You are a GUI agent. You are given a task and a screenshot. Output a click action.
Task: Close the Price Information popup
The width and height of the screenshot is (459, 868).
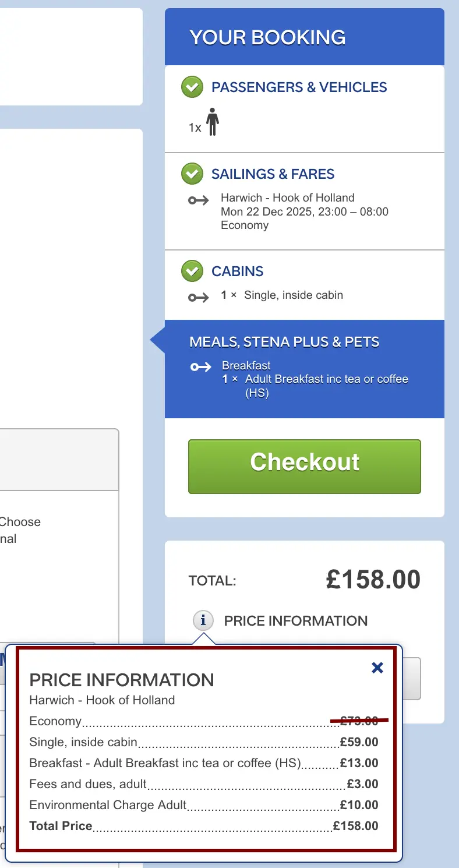(377, 668)
